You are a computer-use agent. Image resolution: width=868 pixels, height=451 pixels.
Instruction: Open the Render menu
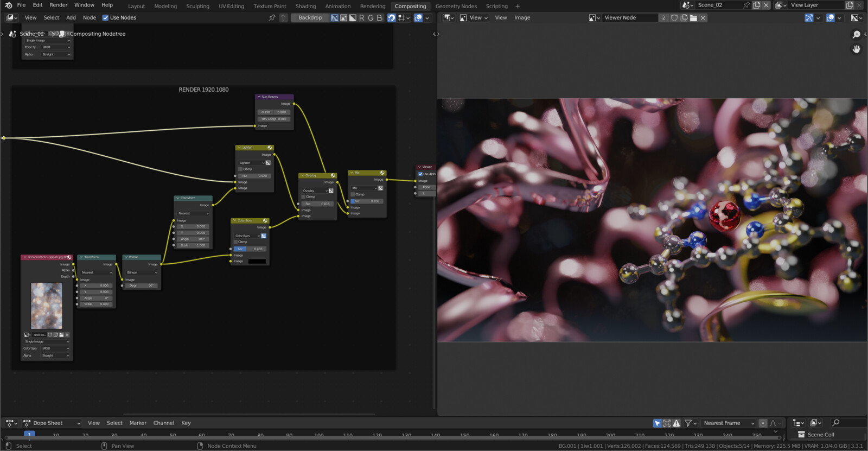(59, 5)
